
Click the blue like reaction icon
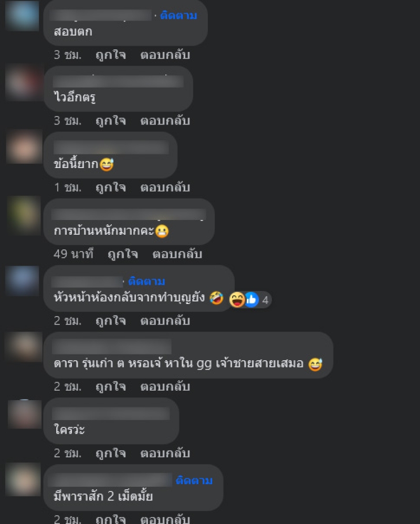[252, 299]
